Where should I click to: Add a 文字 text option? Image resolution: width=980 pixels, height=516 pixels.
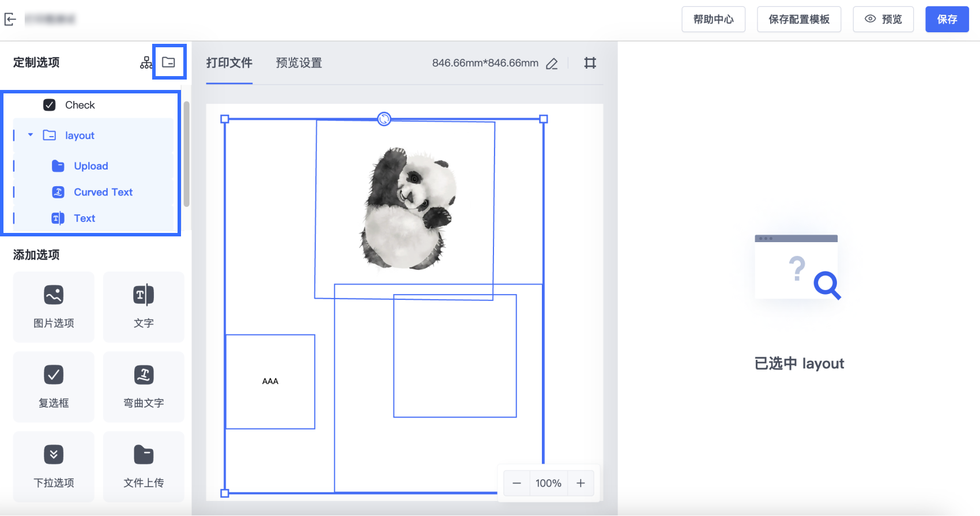[x=144, y=307]
